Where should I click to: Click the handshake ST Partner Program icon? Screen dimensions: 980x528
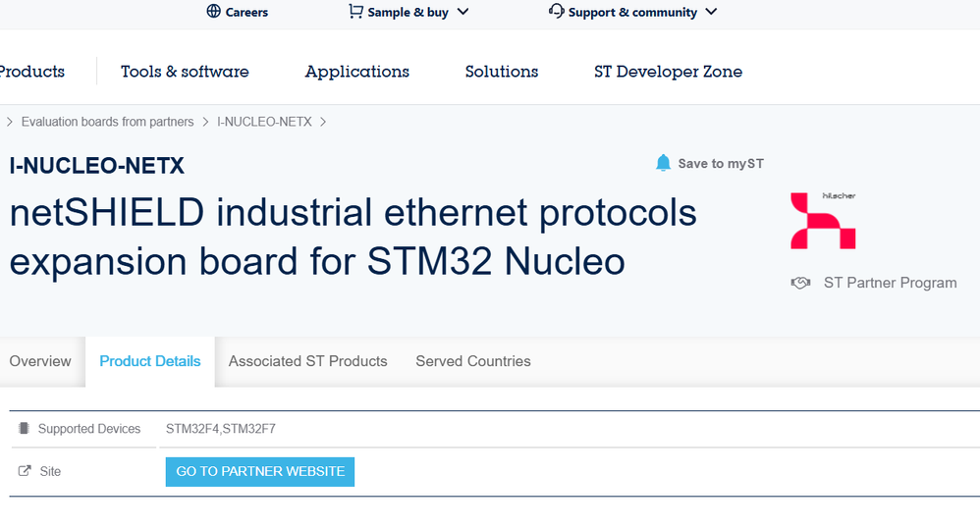(x=800, y=283)
